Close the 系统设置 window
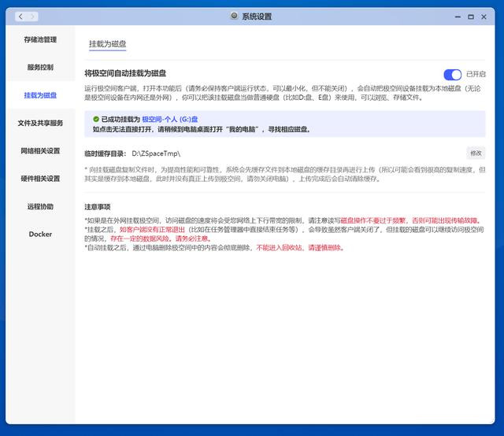This screenshot has height=436, width=504. (484, 17)
